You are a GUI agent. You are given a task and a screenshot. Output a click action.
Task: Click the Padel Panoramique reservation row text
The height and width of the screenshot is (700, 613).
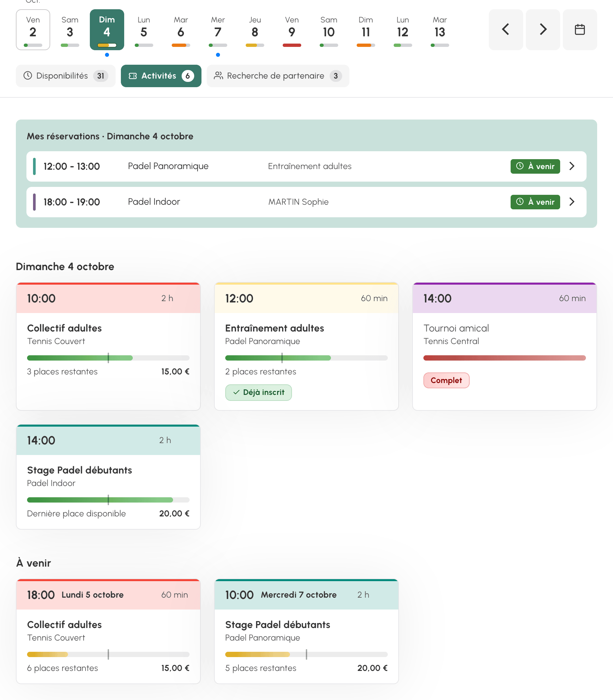[168, 166]
